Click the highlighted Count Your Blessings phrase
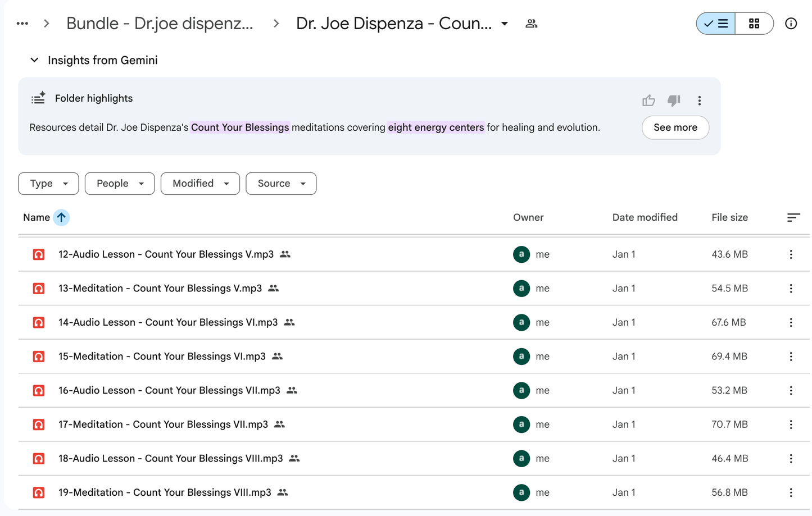The height and width of the screenshot is (516, 812). click(x=240, y=127)
